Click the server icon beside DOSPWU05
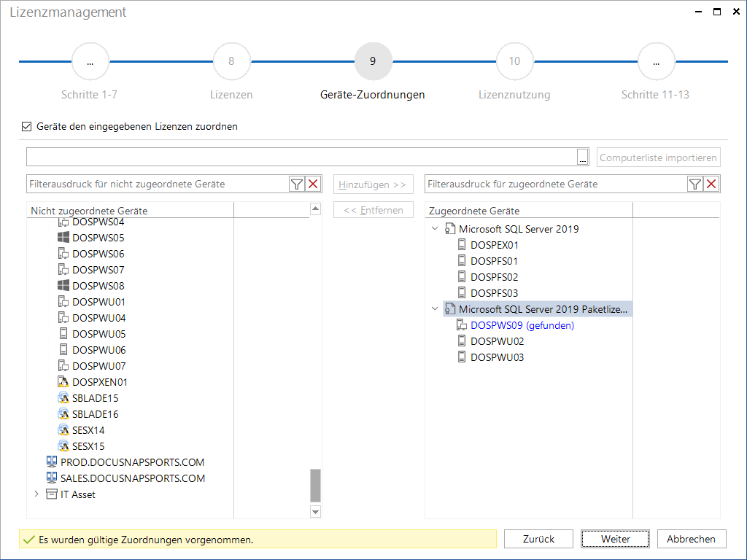The height and width of the screenshot is (560, 747). (63, 333)
